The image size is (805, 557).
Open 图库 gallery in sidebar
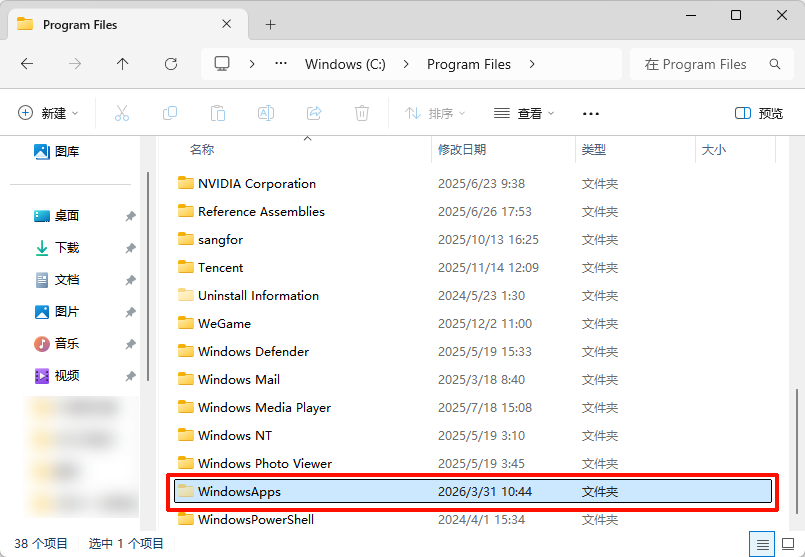[56, 151]
